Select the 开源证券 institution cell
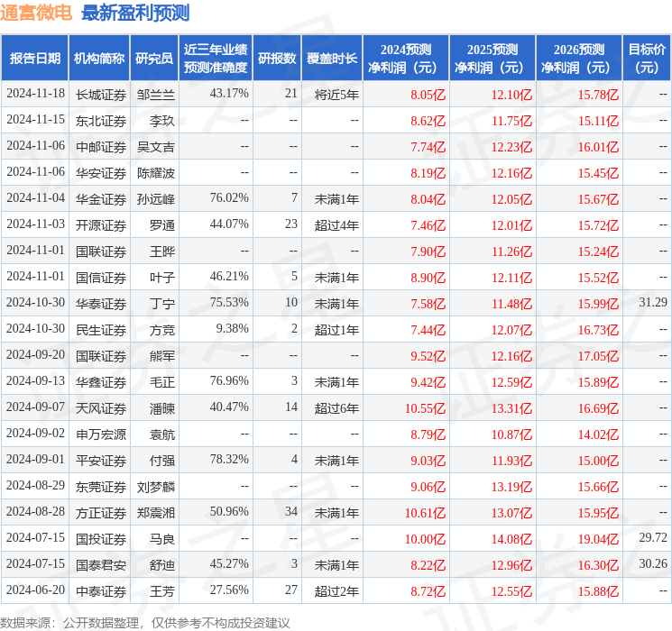This screenshot has height=631, width=672. [101, 225]
